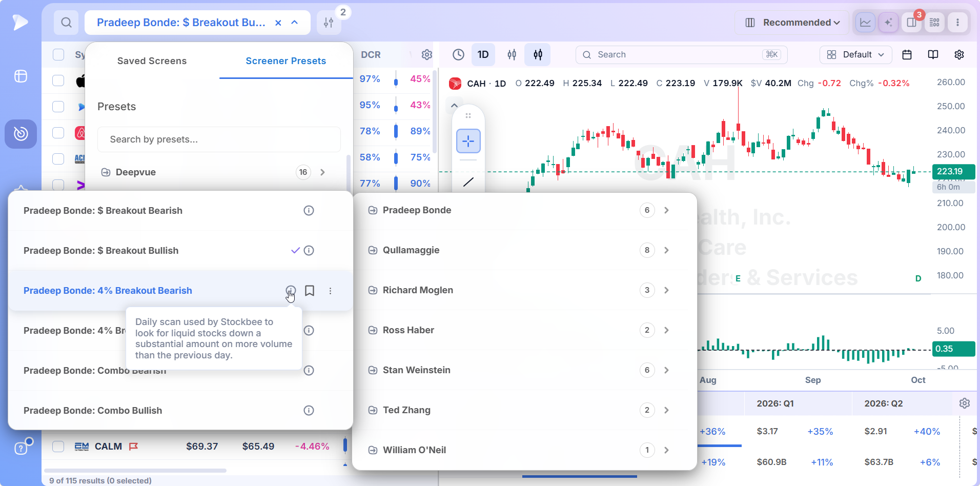Select the 1D timeframe button
980x486 pixels.
(483, 55)
